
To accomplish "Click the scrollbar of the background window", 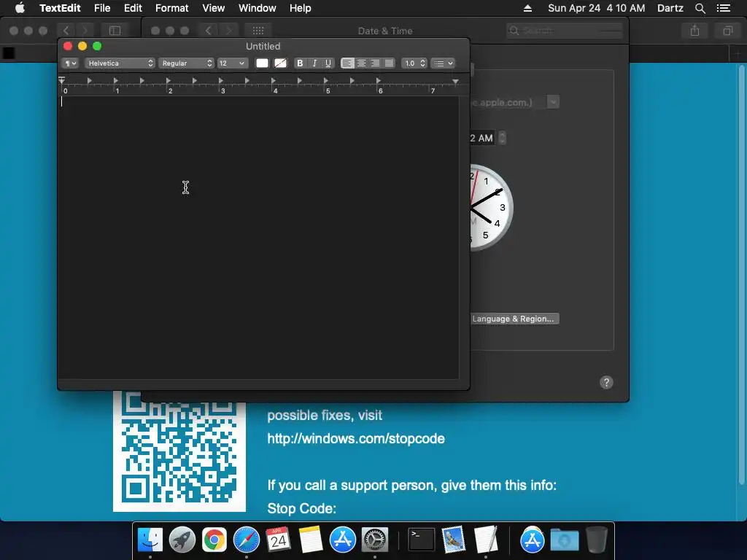I will click(741, 276).
